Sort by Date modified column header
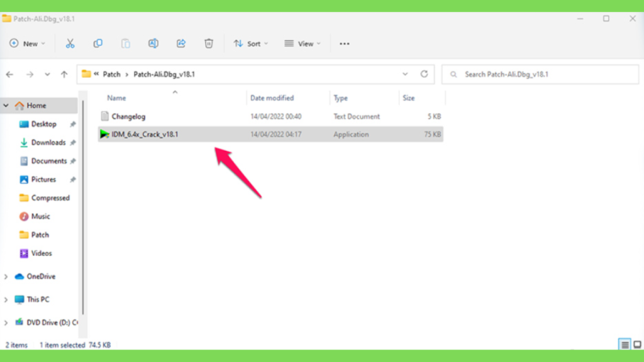This screenshot has height=362, width=644. pyautogui.click(x=272, y=98)
